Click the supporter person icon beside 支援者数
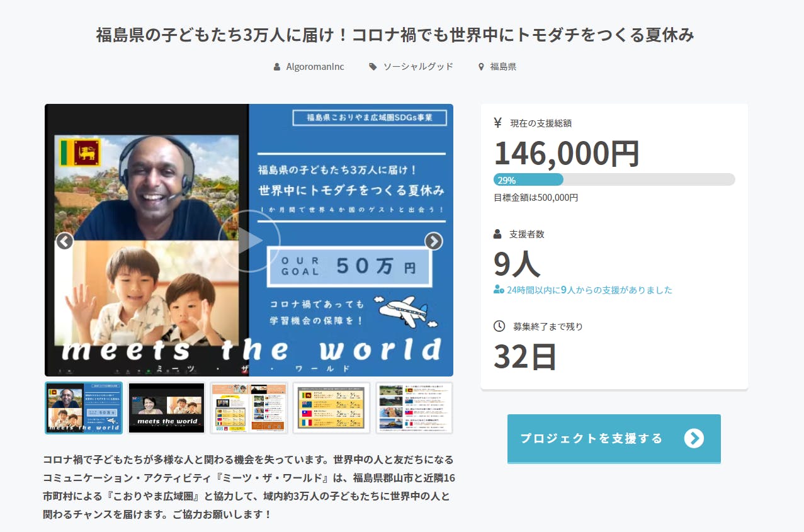Screen dimensions: 804x532 [x=498, y=234]
